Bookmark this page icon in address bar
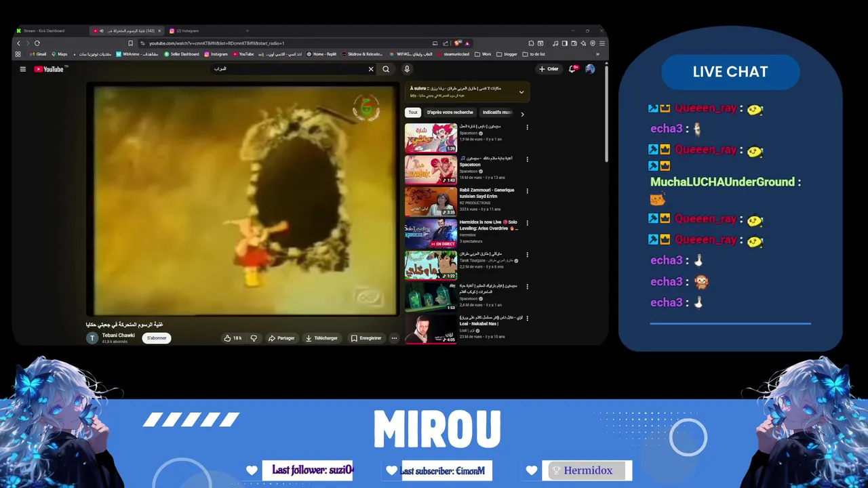Image resolution: width=868 pixels, height=488 pixels. tap(130, 43)
